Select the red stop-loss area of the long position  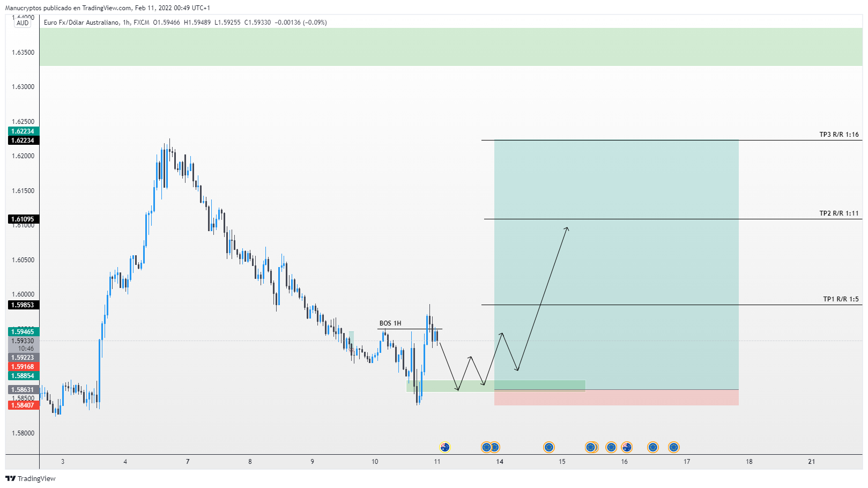pos(616,397)
